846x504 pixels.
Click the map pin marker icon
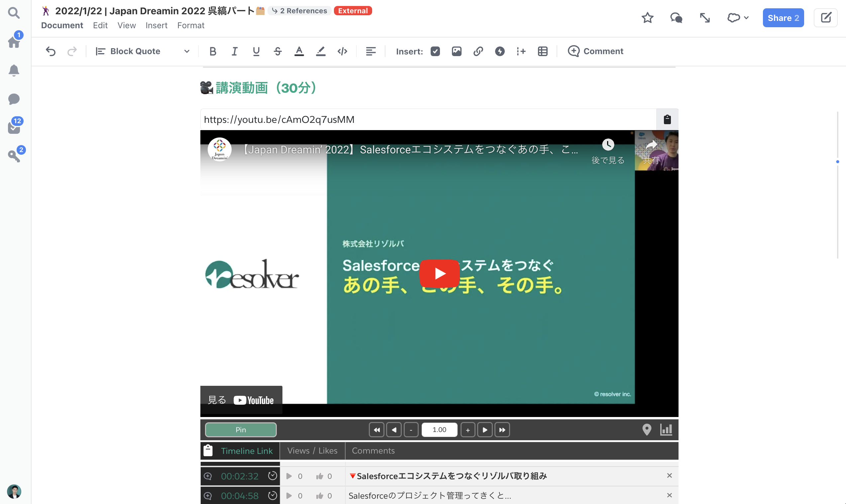[x=647, y=430]
